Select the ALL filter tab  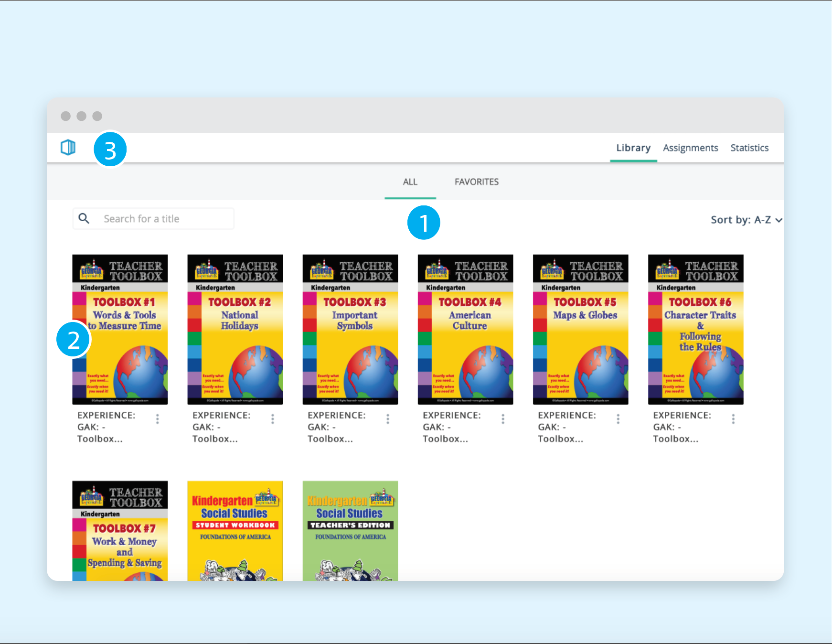click(410, 182)
